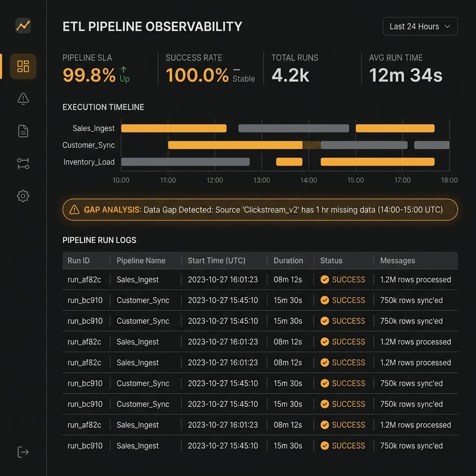Click the 4.2k Total Runs value
This screenshot has height=476, width=476.
[x=290, y=75]
